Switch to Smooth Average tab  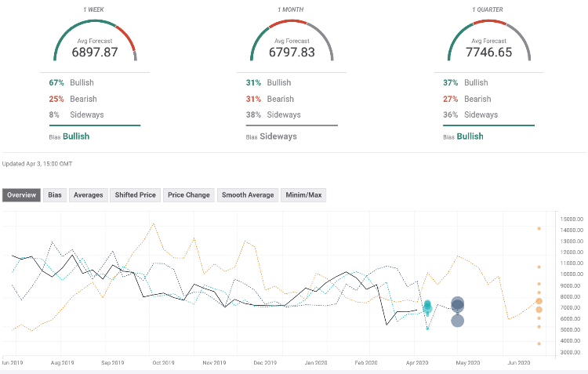click(248, 194)
